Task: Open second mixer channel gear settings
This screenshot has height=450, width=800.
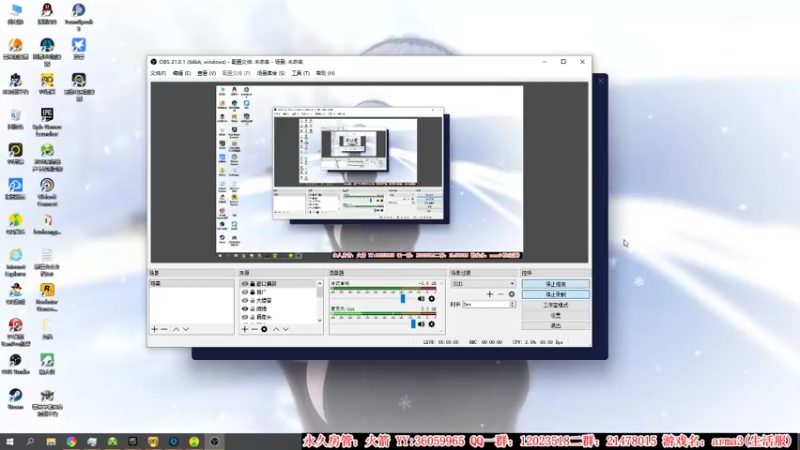Action: (x=432, y=324)
